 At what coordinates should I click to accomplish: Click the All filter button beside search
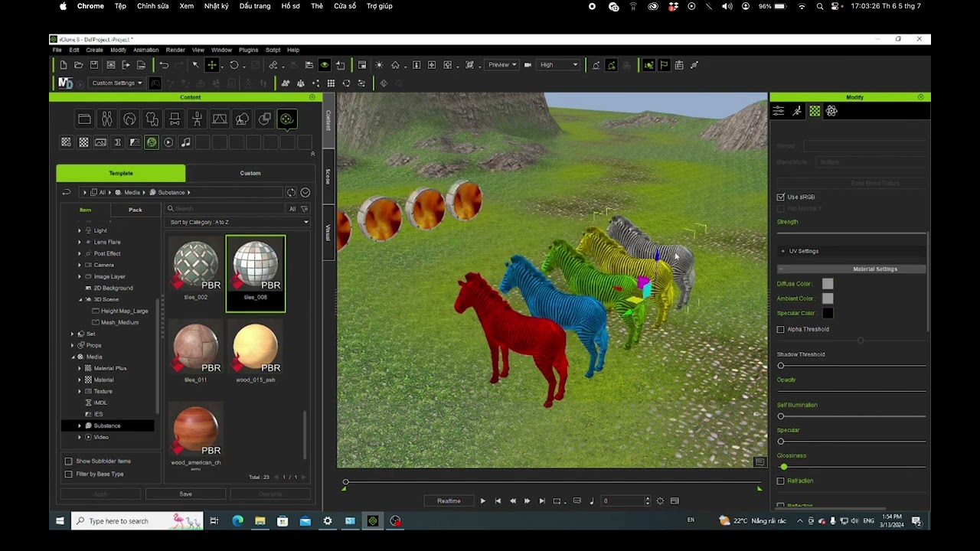pos(292,209)
